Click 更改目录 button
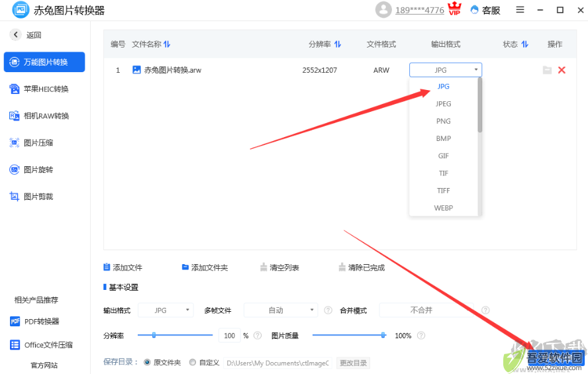 click(x=353, y=363)
